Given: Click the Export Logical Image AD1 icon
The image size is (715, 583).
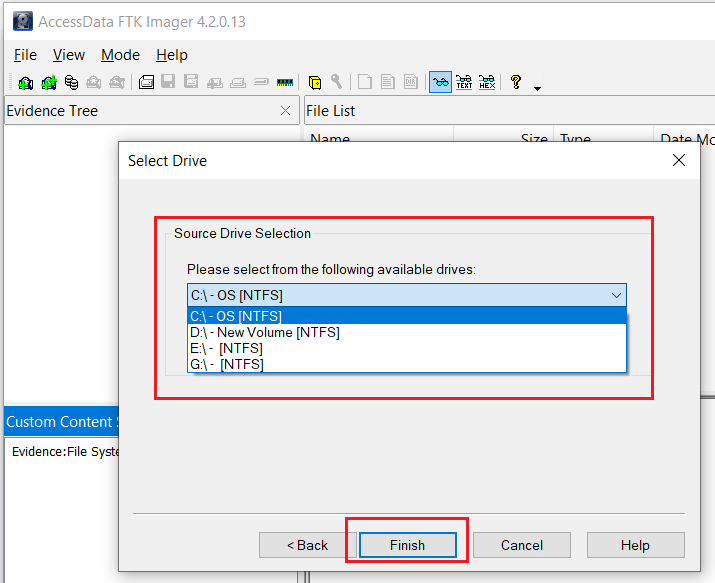Looking at the screenshot, I should click(191, 83).
